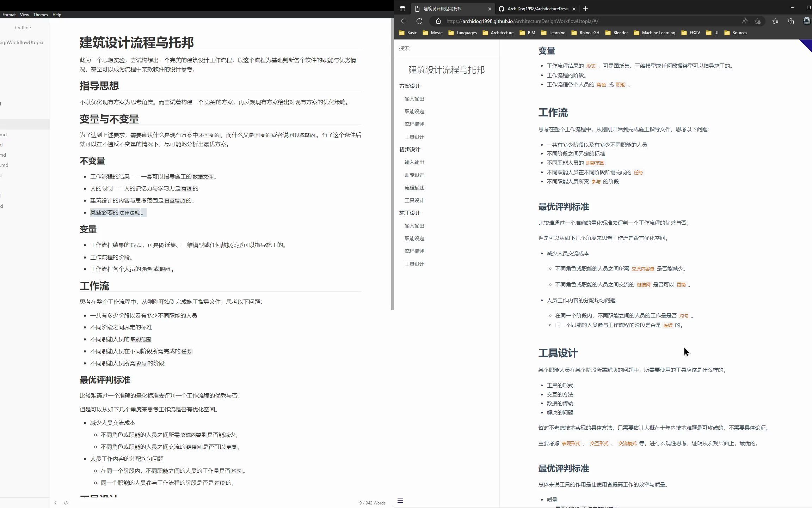Go to 方案设计 in the docs sidebar
This screenshot has width=812, height=508.
tap(410, 86)
